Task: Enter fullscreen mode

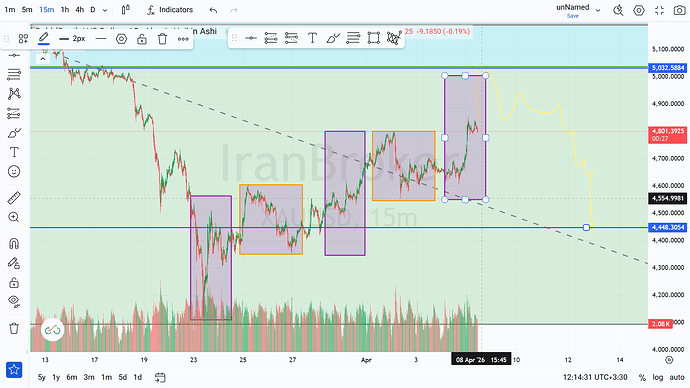Action: point(659,10)
